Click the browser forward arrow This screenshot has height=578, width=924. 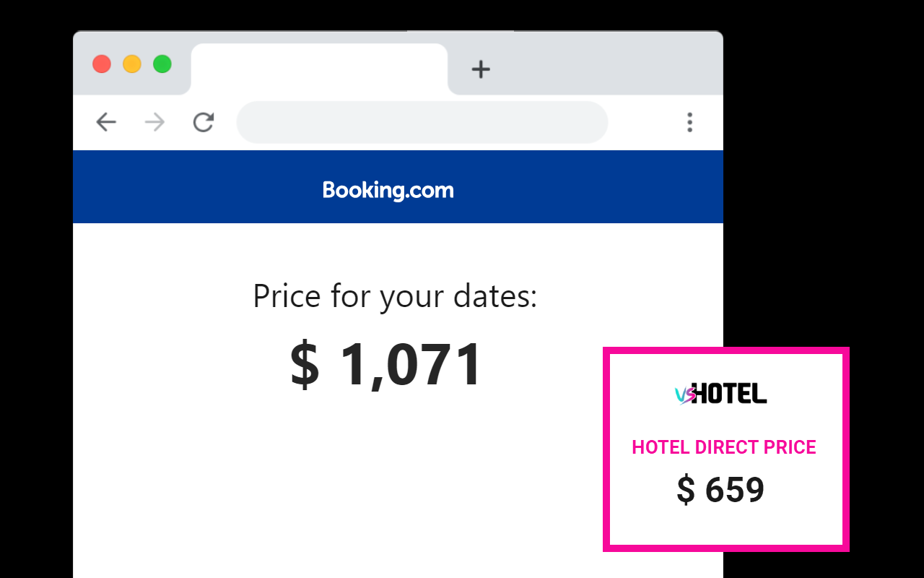pyautogui.click(x=154, y=122)
